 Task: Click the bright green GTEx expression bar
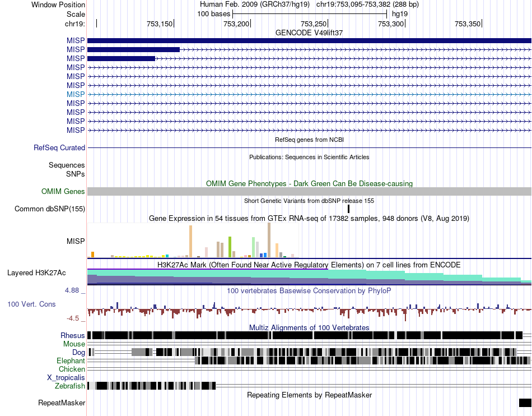click(x=230, y=247)
